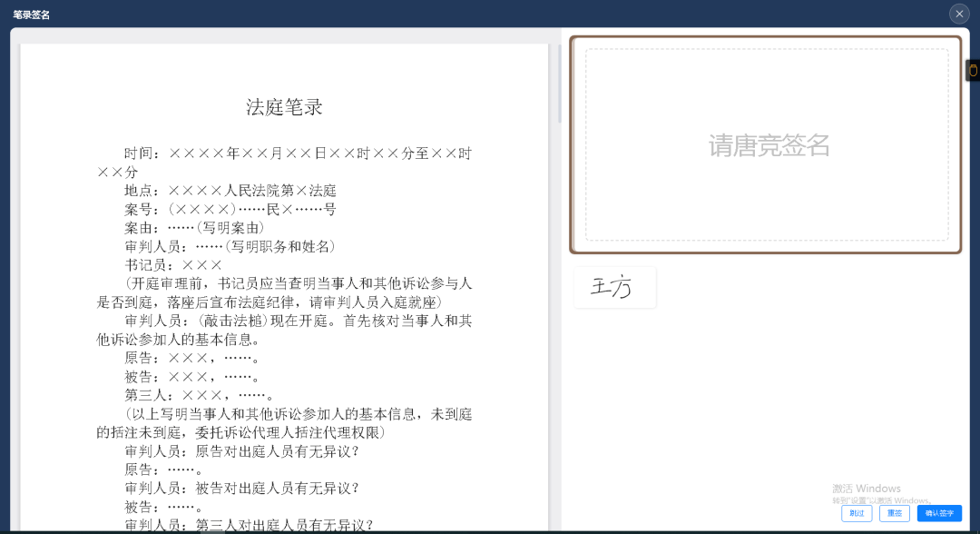Click the 时间 line in the transcript
Image resolution: width=980 pixels, height=534 pixels.
pos(298,153)
